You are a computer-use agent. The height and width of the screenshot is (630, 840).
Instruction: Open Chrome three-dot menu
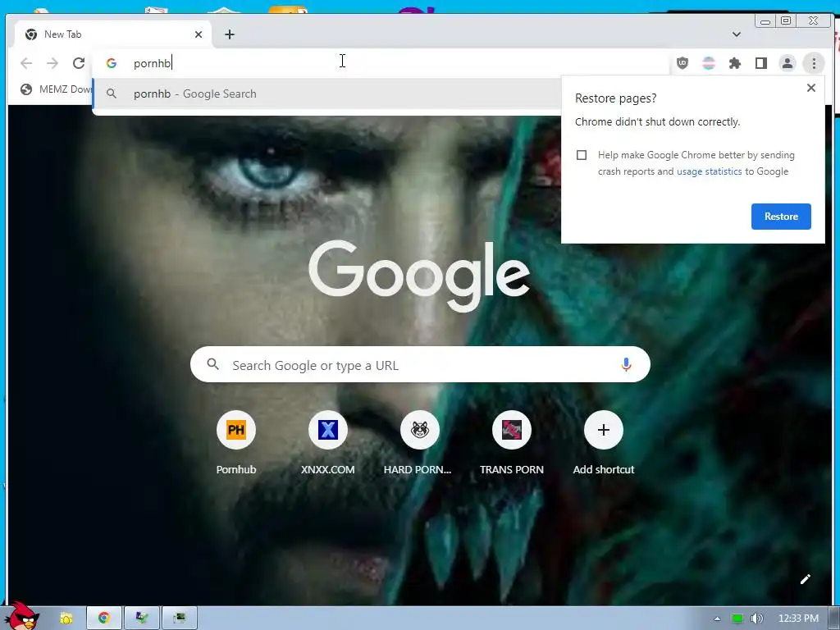814,63
